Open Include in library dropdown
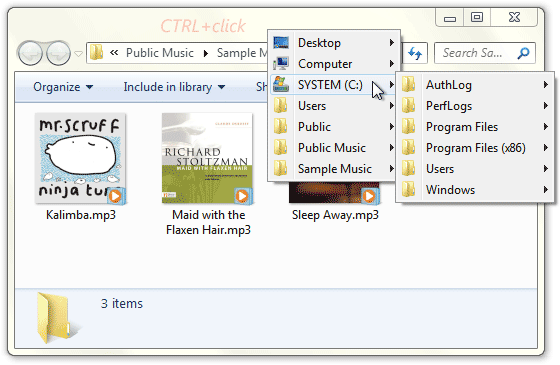 [174, 87]
